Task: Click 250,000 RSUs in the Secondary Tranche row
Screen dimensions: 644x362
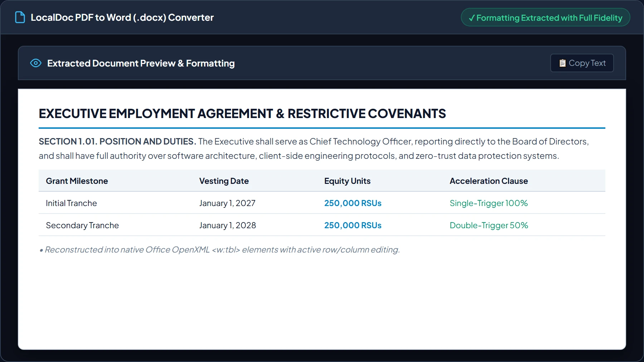Action: [x=353, y=225]
